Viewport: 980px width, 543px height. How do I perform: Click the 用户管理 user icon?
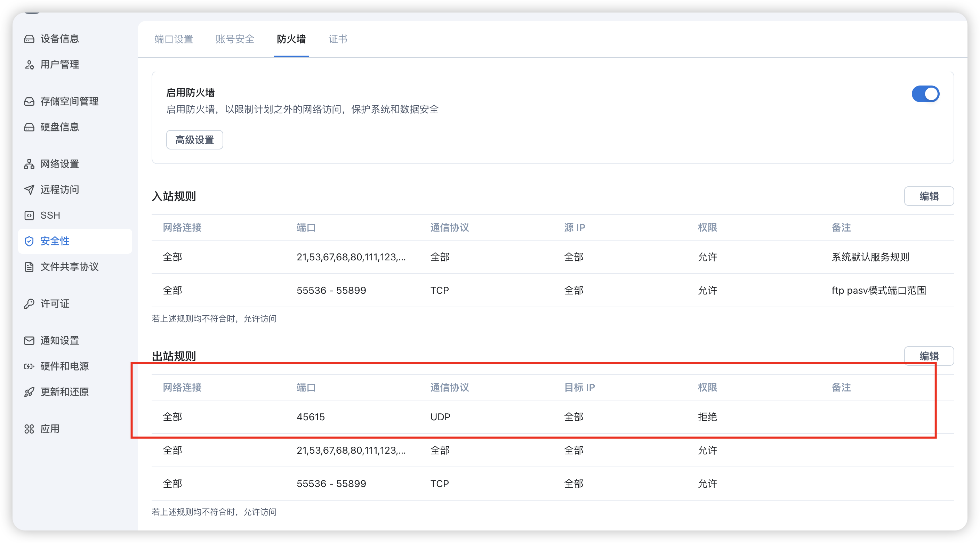(x=29, y=65)
